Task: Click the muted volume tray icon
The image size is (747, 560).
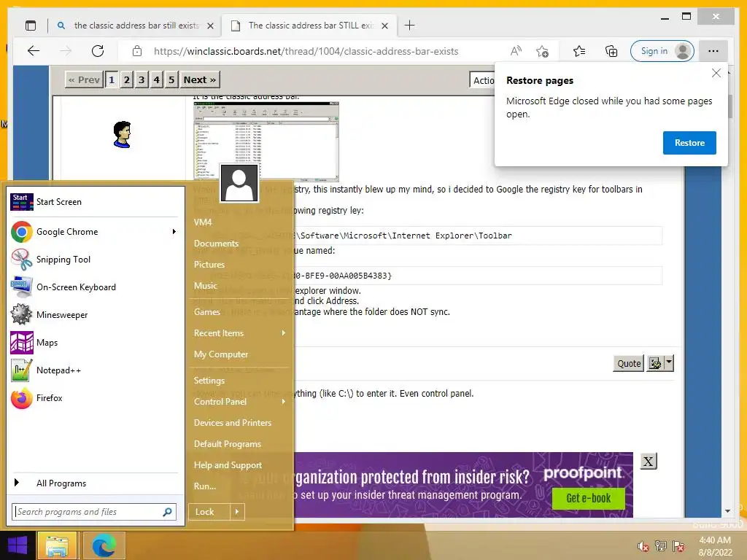Action: (x=643, y=546)
